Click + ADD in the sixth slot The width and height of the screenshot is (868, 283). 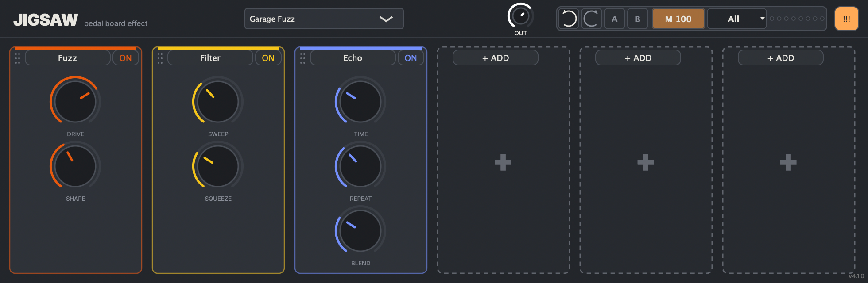[x=780, y=58]
